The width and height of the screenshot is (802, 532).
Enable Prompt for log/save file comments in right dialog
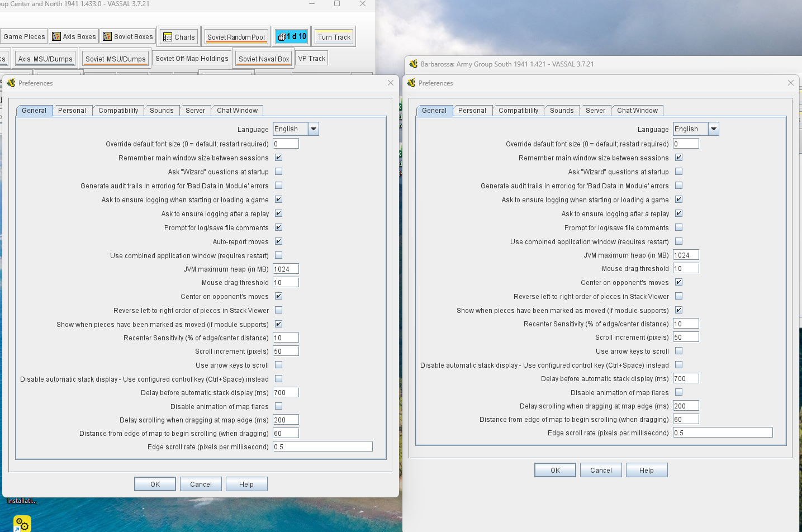[x=678, y=227]
